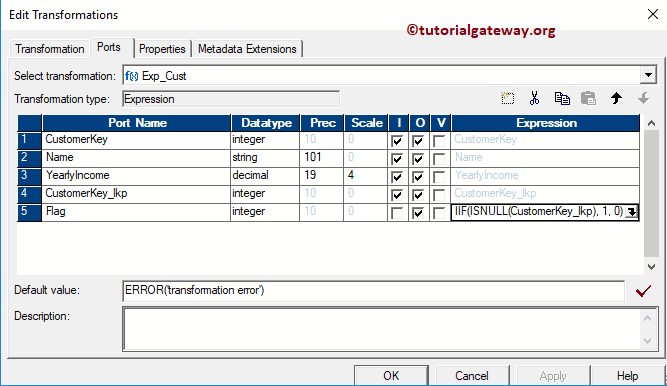This screenshot has width=667, height=386.
Task: Select row header 3 for YearlyIncome
Action: pyautogui.click(x=29, y=176)
